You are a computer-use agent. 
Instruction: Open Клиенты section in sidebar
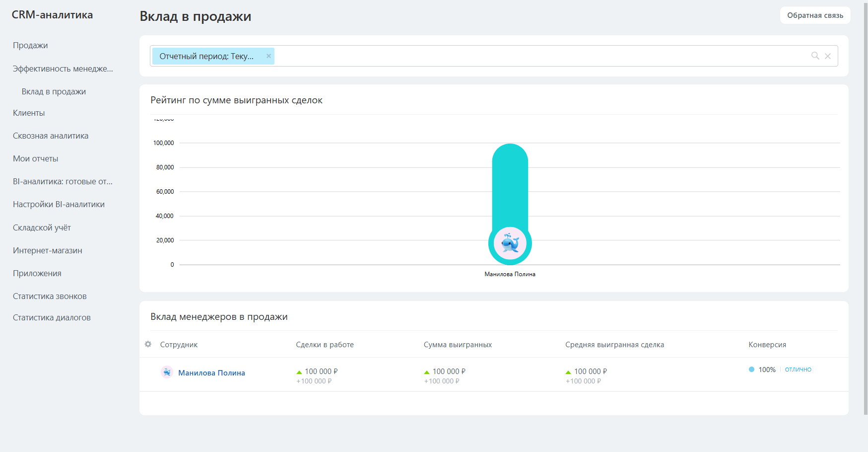coord(29,113)
